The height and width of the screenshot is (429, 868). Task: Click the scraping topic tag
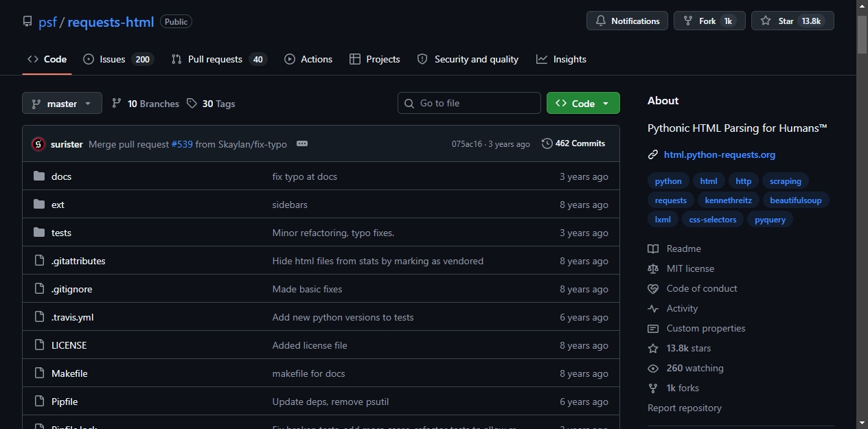tap(786, 181)
